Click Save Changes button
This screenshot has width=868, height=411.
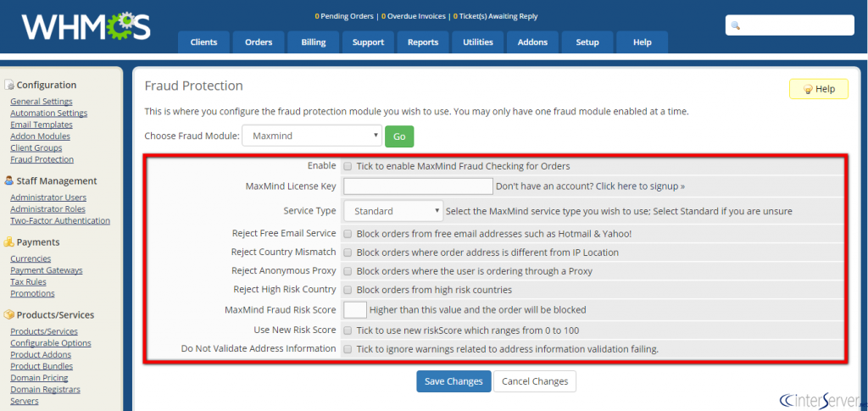pos(454,381)
